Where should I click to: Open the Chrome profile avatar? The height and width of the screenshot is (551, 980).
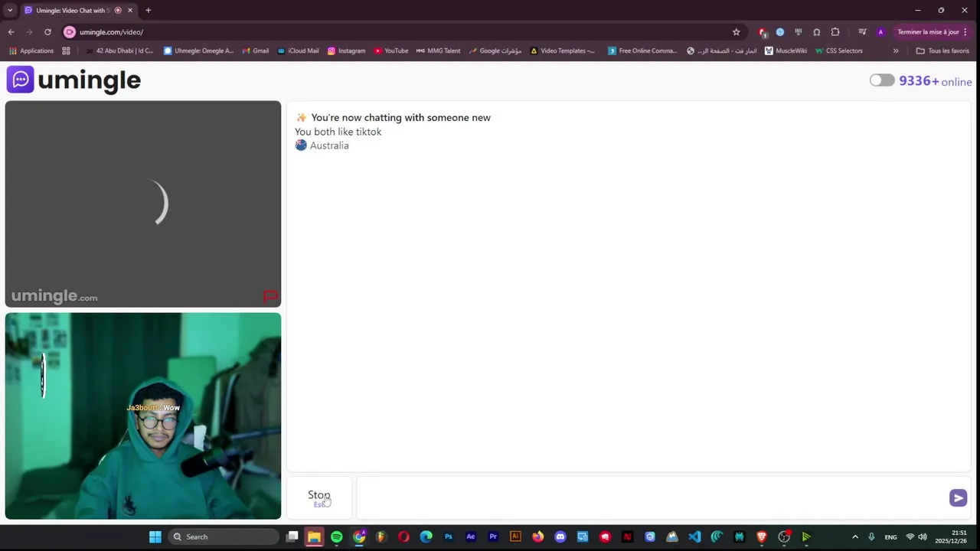click(880, 32)
